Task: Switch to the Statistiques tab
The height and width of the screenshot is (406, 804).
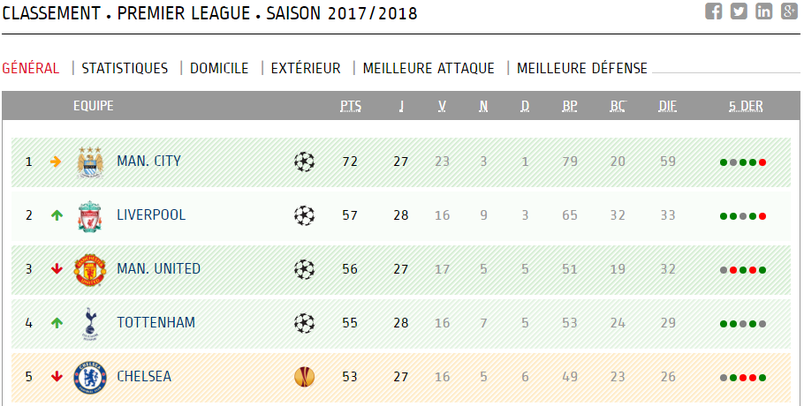Action: 125,68
